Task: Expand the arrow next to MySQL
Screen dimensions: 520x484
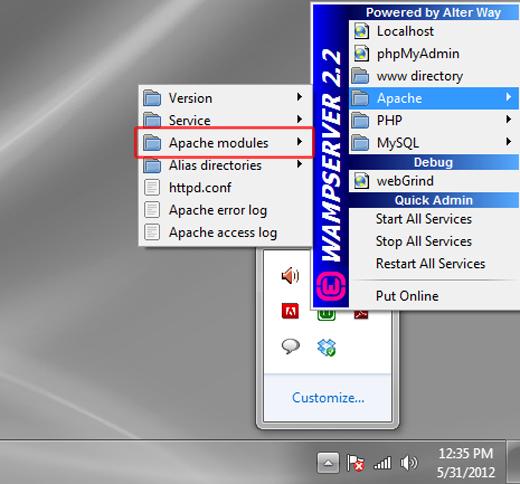Action: click(508, 142)
